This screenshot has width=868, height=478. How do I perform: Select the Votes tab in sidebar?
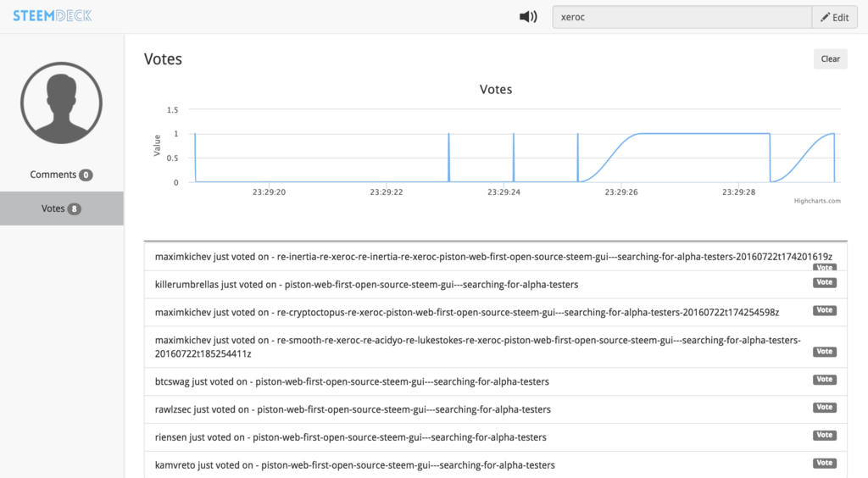point(61,208)
